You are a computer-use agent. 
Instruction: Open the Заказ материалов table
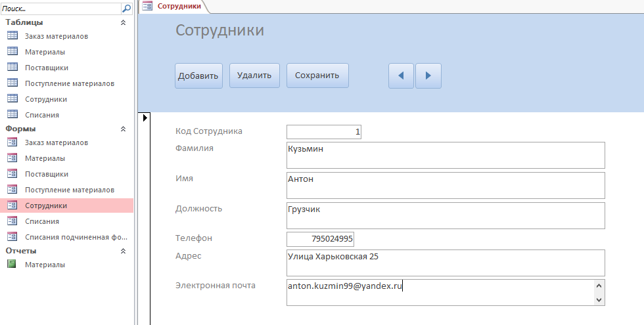[57, 36]
